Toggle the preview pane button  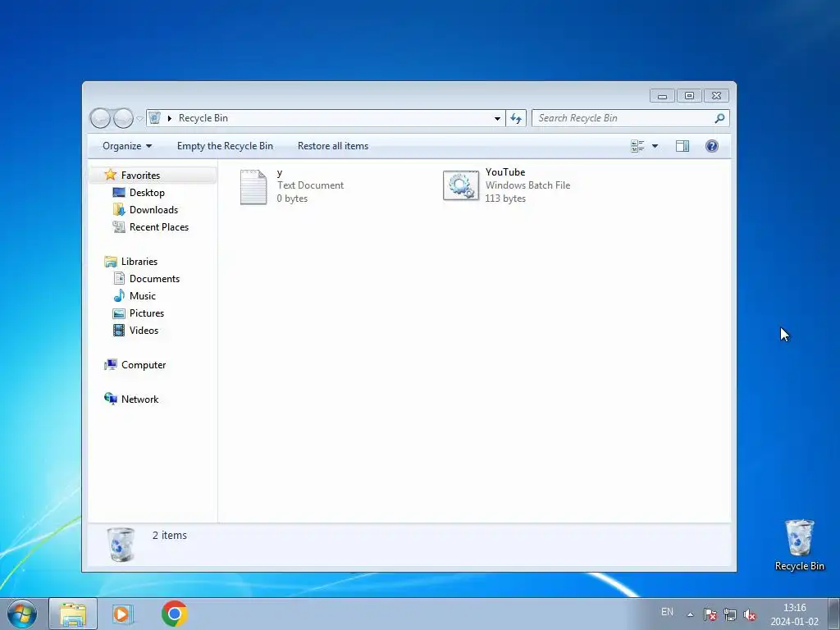pos(682,146)
